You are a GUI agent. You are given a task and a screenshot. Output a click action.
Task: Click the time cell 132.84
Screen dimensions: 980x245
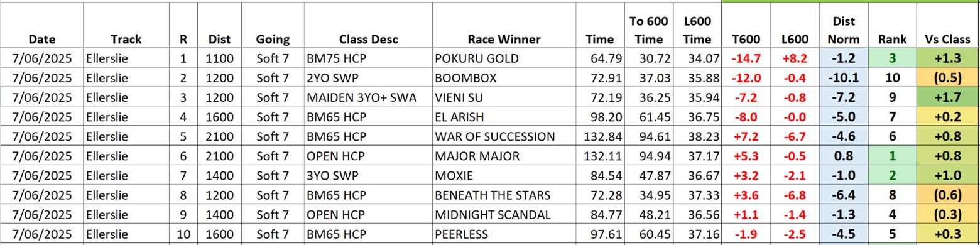click(599, 136)
